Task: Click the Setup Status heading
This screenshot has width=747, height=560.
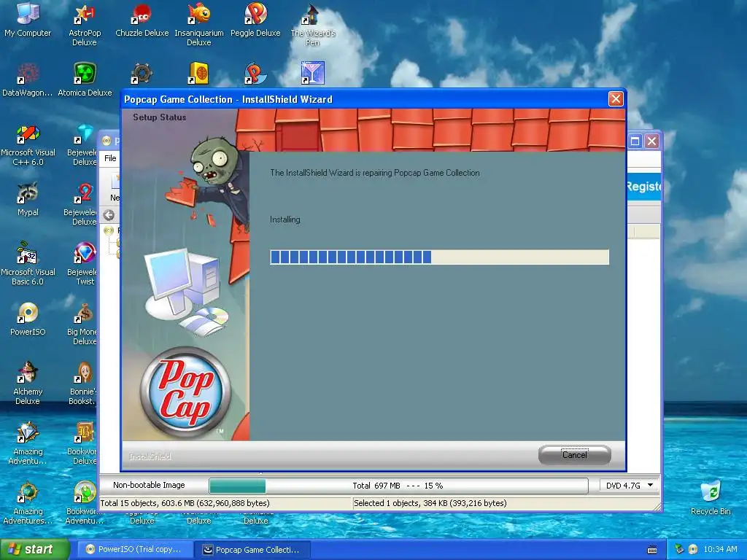Action: [x=159, y=117]
